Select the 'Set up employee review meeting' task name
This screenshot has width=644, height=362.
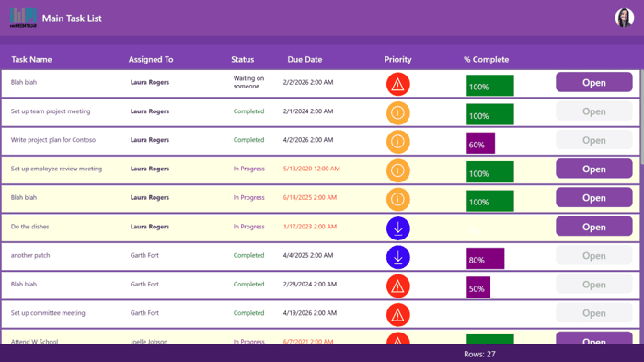(56, 169)
